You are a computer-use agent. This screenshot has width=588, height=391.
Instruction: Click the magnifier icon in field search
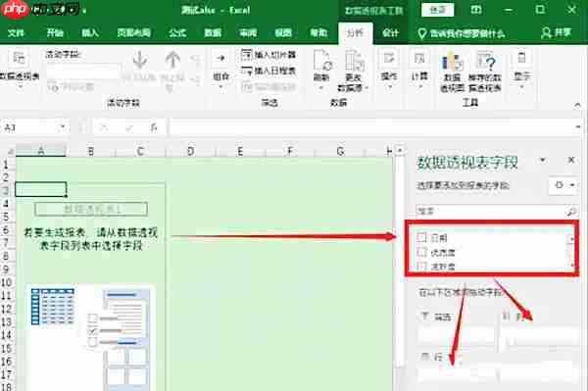click(x=571, y=212)
